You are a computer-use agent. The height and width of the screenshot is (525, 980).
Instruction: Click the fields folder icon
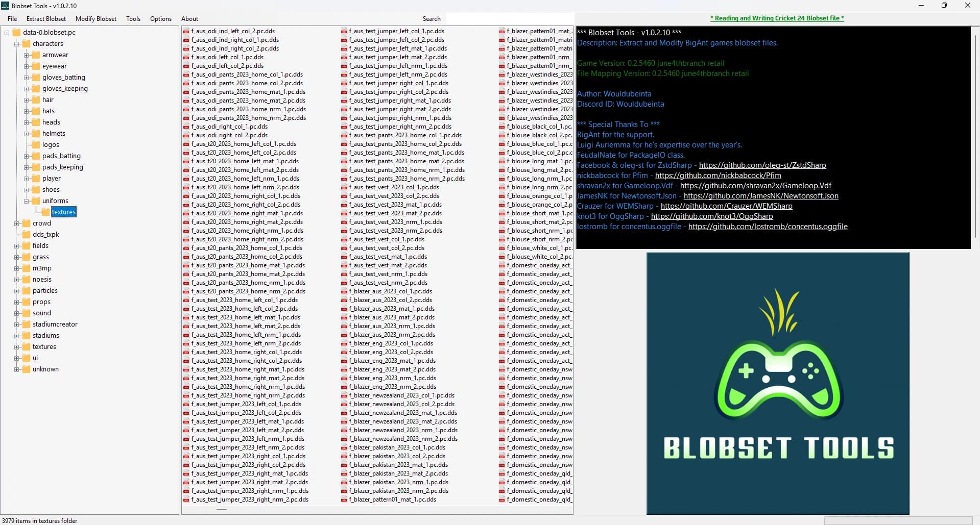point(26,246)
